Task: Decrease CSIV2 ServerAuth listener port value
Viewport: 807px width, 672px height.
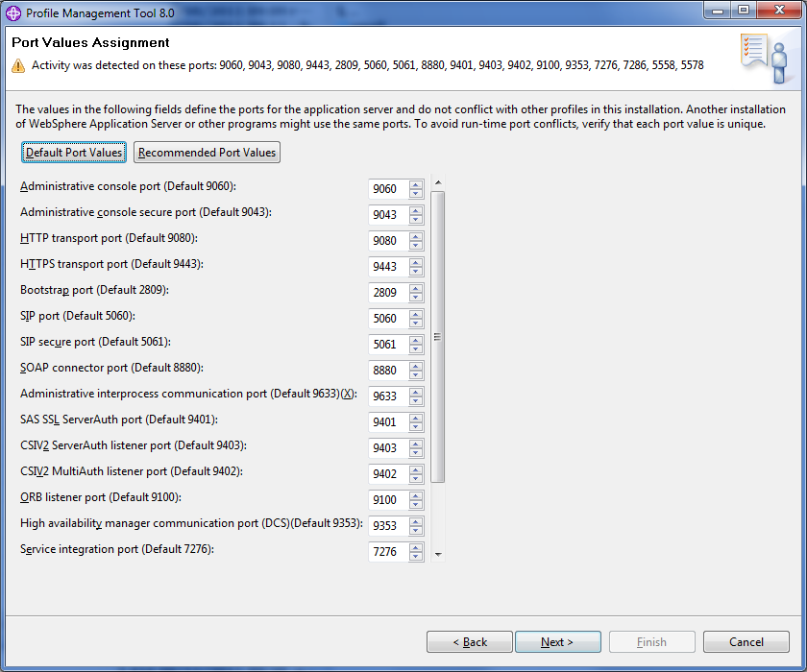Action: (x=416, y=452)
